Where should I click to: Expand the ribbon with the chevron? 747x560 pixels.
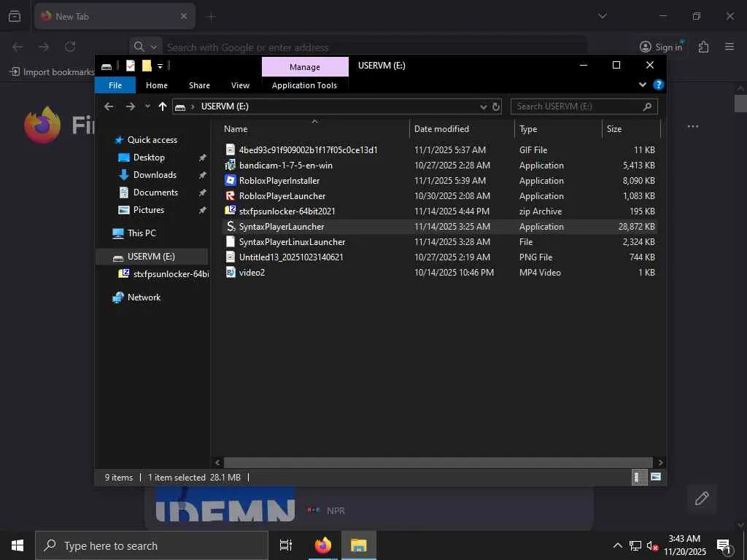[x=642, y=85]
